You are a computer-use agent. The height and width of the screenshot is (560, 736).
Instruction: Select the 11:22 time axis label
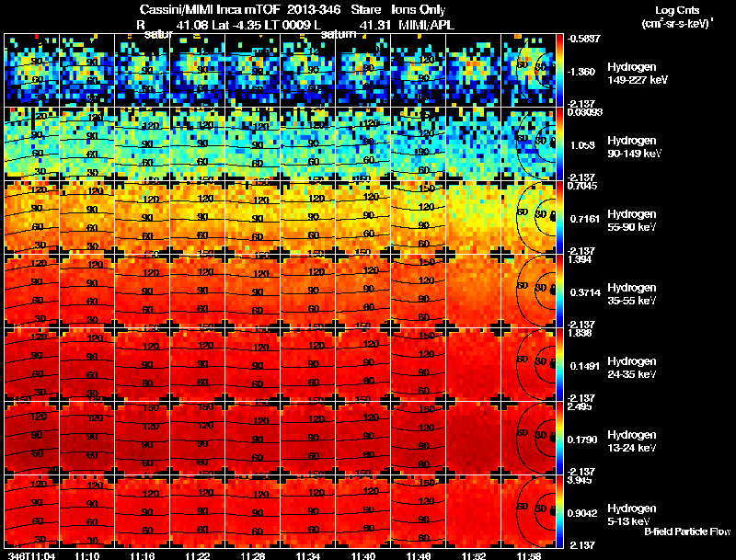[198, 554]
